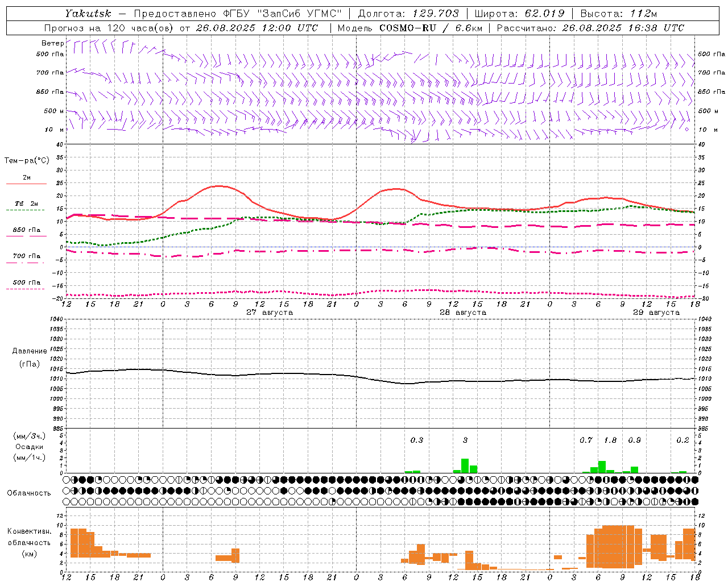
Task: Select the "Широта: 62.019" latitude value
Action: 519,14
